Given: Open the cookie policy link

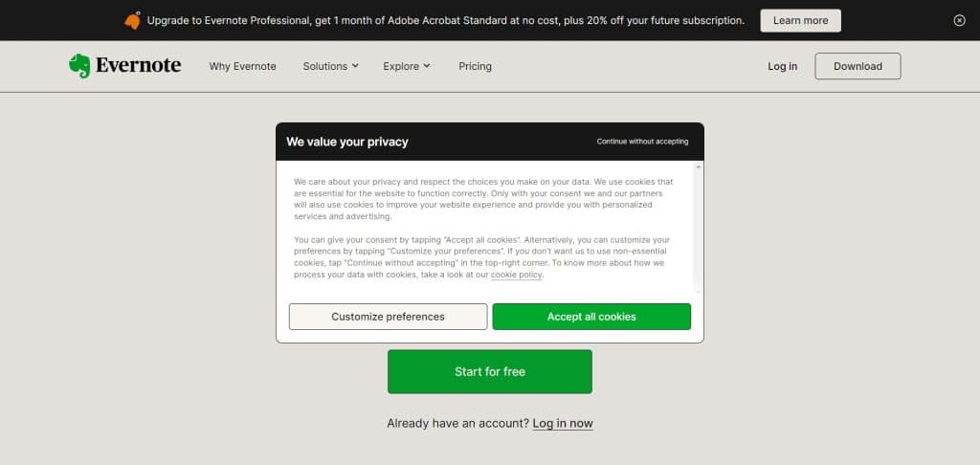Looking at the screenshot, I should (x=516, y=275).
